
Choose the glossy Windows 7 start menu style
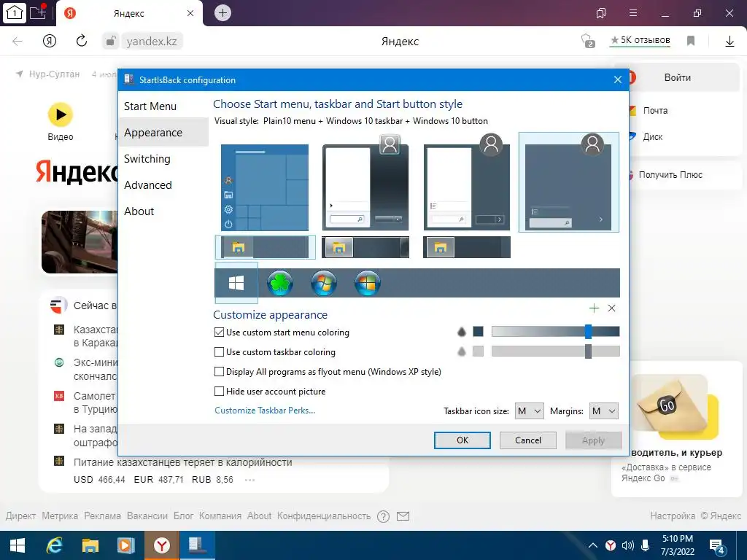(365, 183)
